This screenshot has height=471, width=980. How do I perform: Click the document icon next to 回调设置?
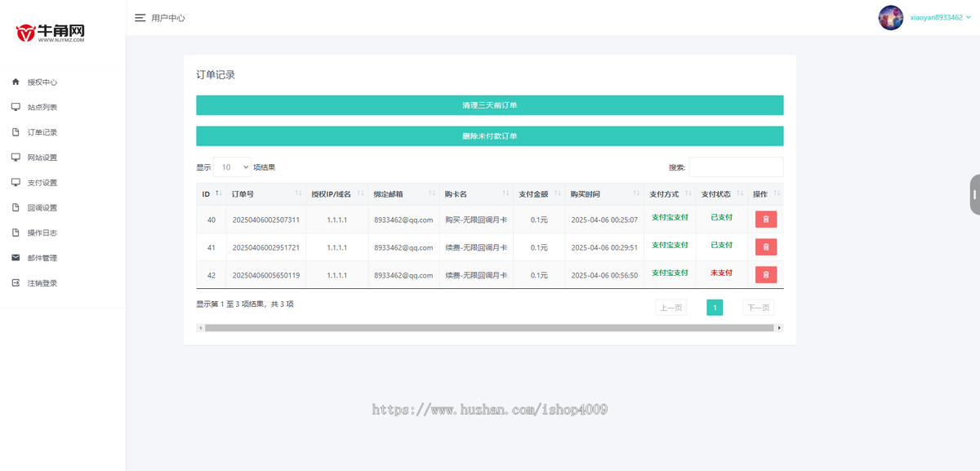coord(16,207)
